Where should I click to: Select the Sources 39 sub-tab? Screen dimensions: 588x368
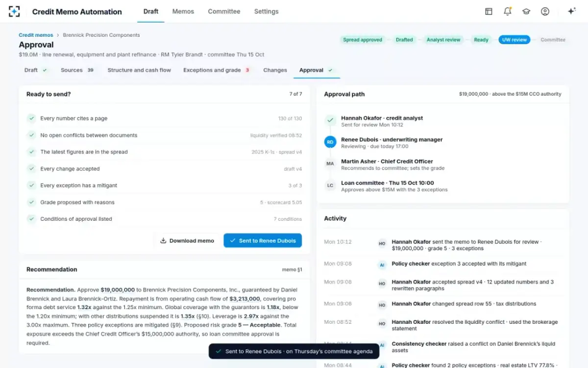(x=77, y=70)
